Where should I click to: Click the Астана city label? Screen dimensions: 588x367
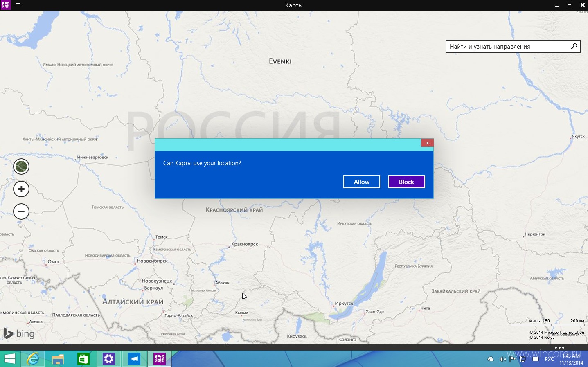36,322
